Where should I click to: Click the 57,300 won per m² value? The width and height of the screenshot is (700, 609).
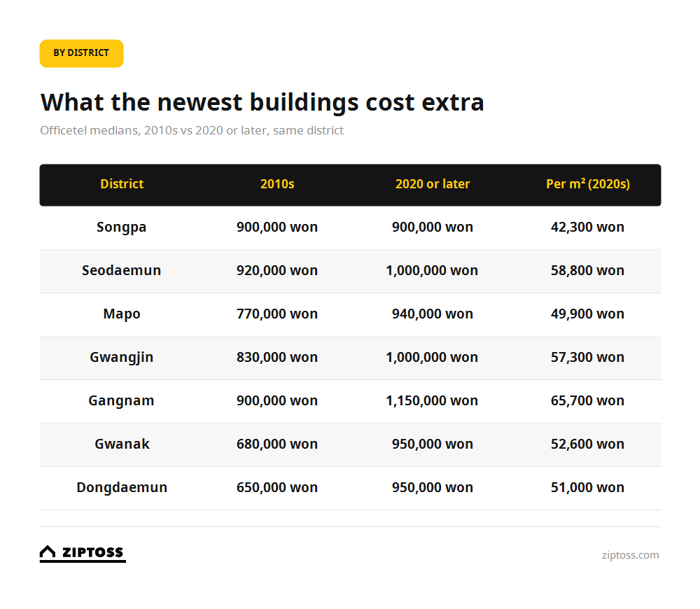(x=587, y=357)
